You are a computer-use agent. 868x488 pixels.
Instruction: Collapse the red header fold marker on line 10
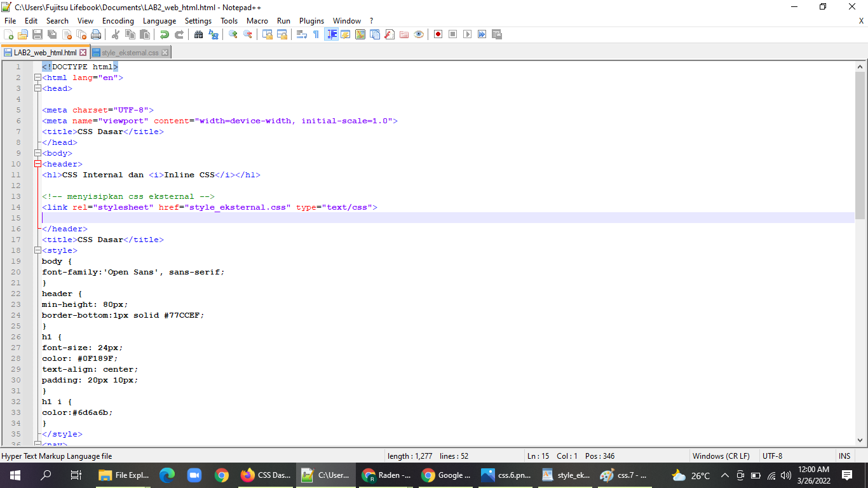(37, 164)
